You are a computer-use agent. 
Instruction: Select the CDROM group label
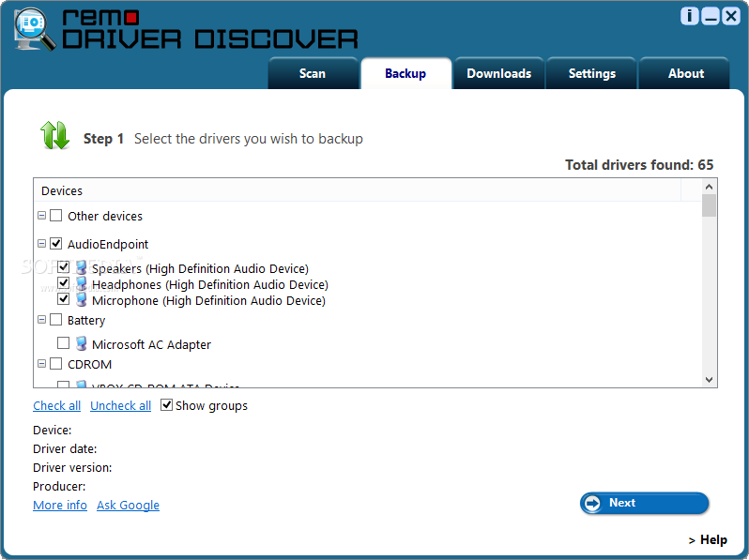click(90, 364)
